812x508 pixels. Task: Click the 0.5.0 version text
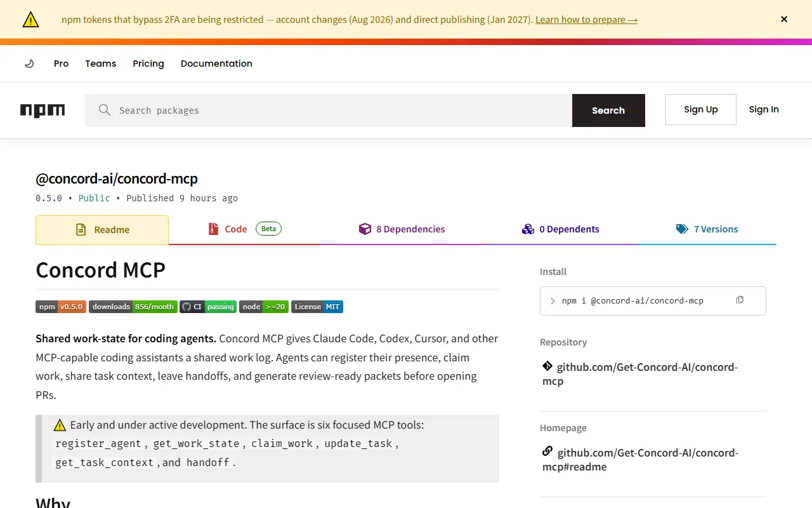coord(49,198)
